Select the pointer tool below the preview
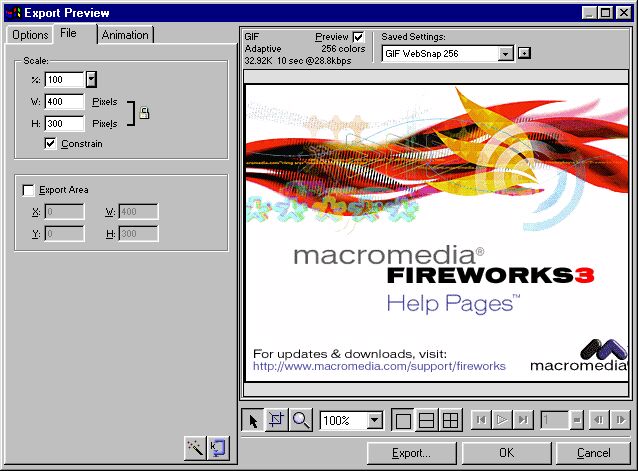This screenshot has width=638, height=471. [x=253, y=420]
